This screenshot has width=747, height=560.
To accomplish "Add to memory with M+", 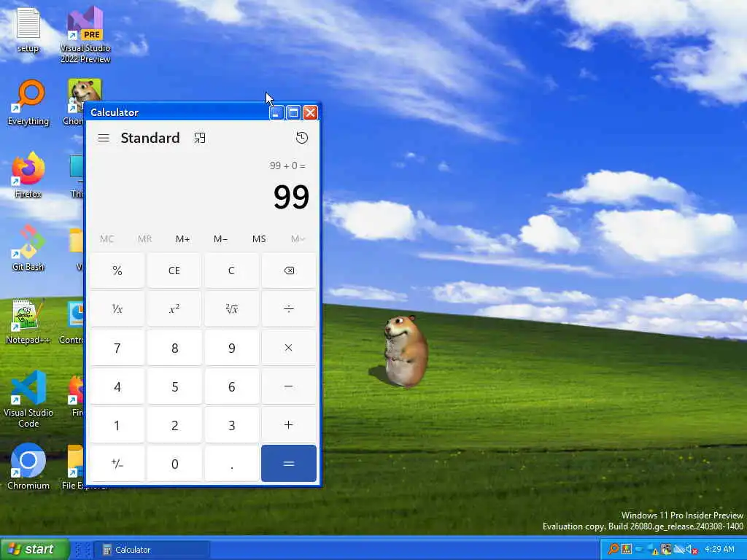I will [x=183, y=239].
